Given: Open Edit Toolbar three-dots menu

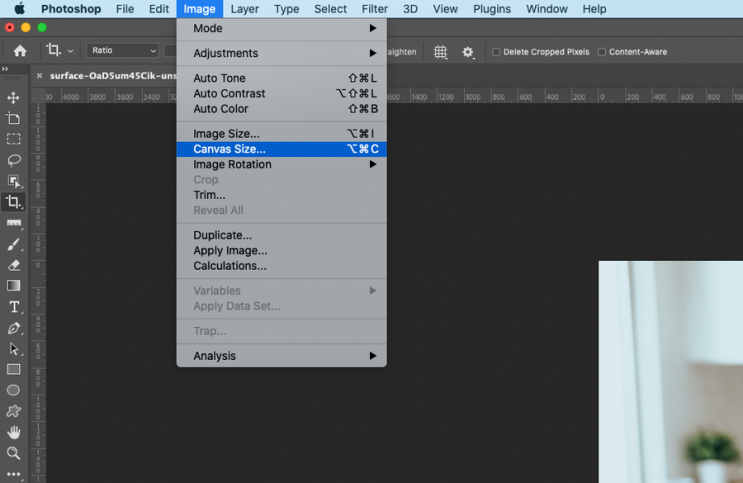Looking at the screenshot, I should 13,474.
